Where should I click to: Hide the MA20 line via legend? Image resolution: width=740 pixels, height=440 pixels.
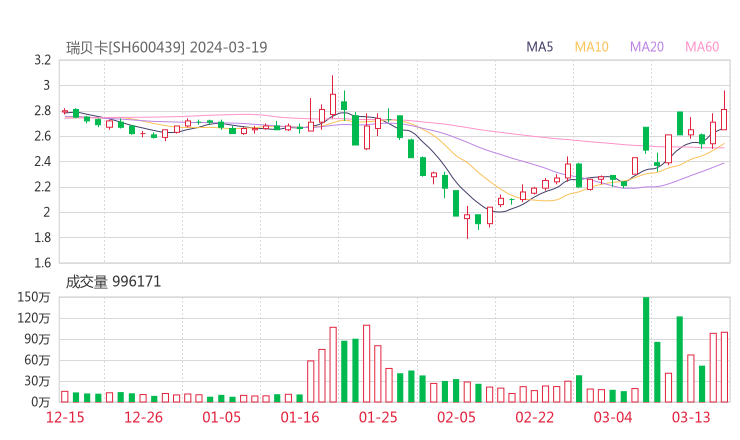(x=647, y=47)
